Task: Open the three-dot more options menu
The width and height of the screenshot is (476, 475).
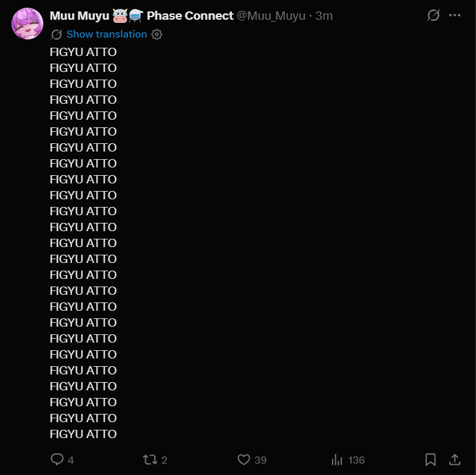Action: point(455,15)
